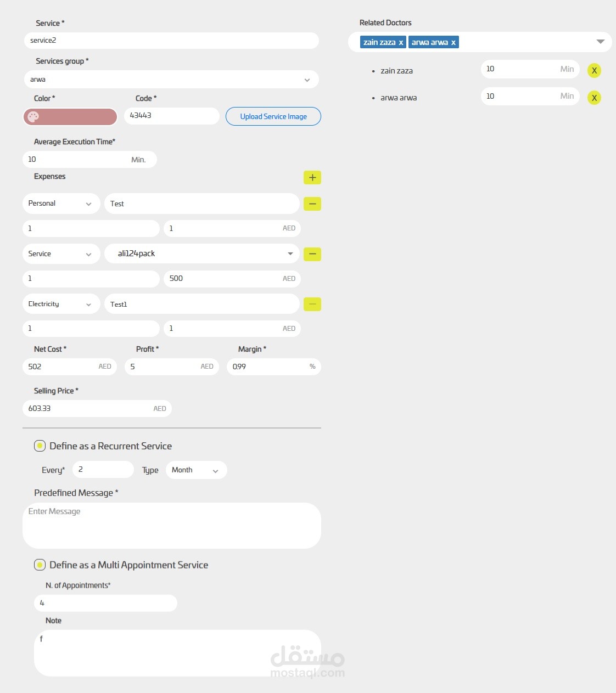Open the service Color swatch picker
This screenshot has height=693, width=616.
[70, 116]
